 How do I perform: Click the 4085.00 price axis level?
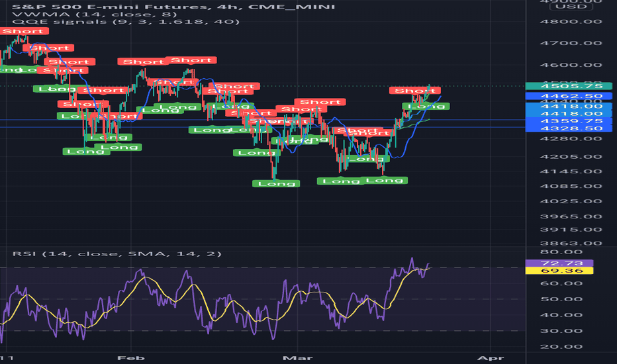571,186
